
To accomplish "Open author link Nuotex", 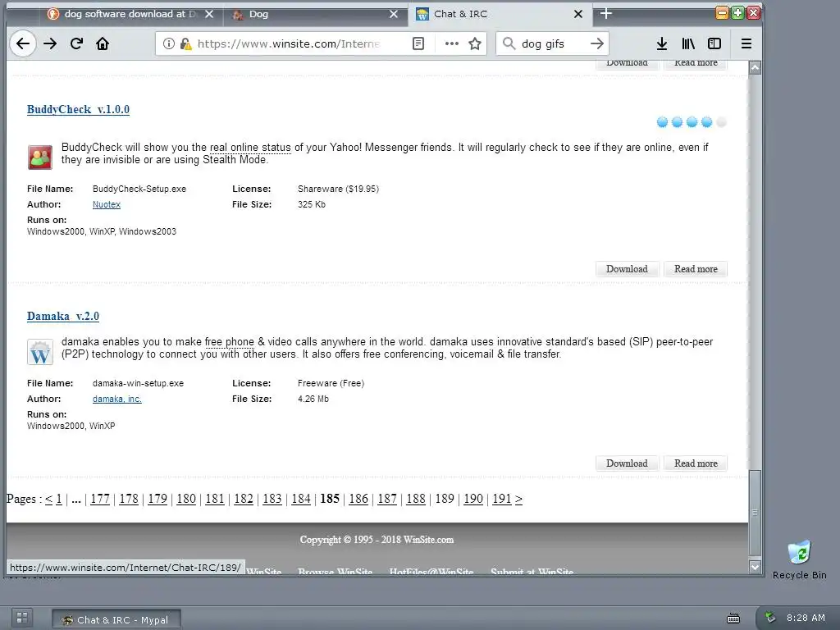I will tap(107, 204).
